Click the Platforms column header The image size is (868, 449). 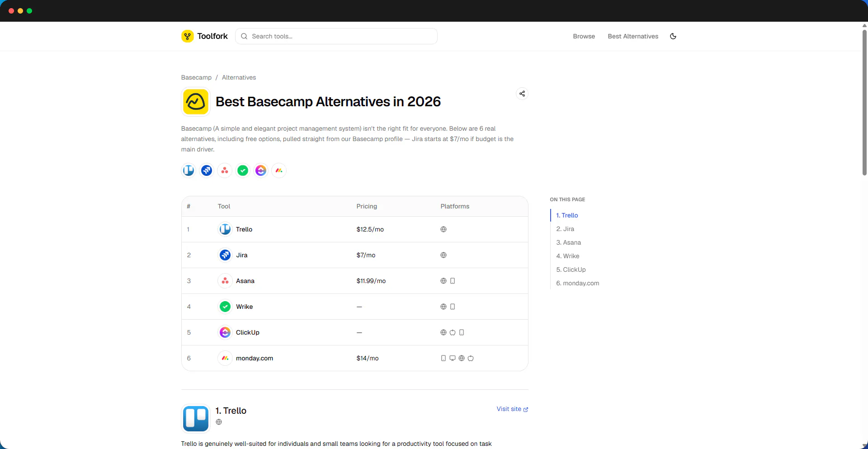455,206
